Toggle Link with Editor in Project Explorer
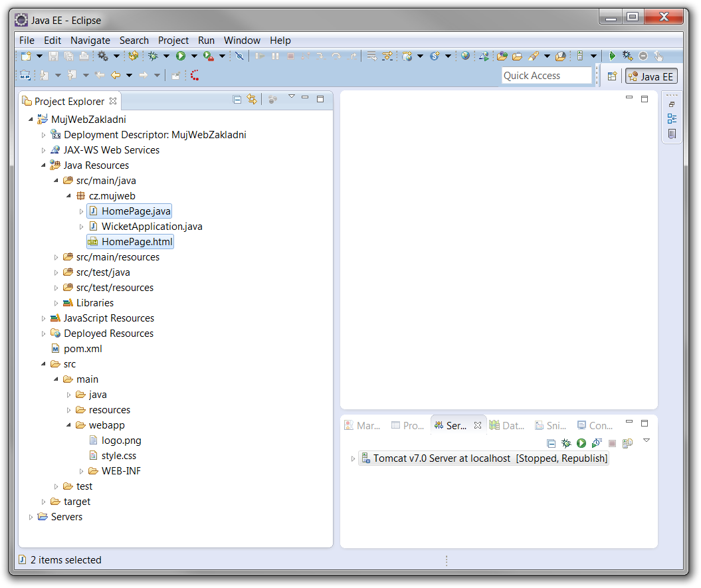This screenshot has width=701, height=588. (x=252, y=100)
